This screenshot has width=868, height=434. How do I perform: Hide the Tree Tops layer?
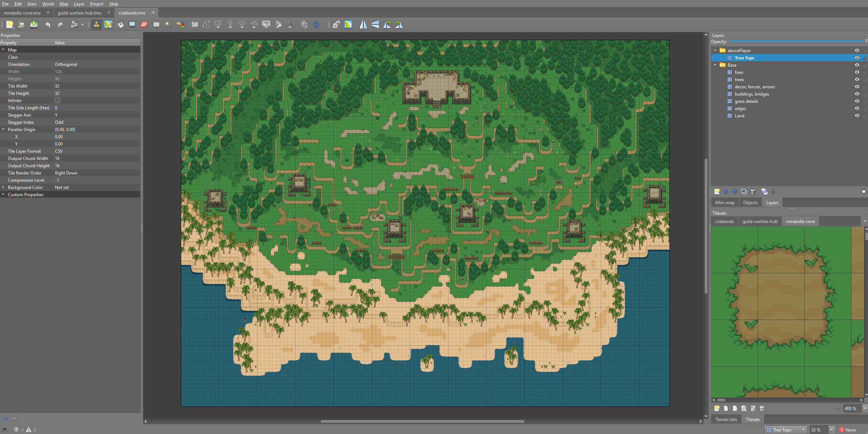pyautogui.click(x=857, y=58)
